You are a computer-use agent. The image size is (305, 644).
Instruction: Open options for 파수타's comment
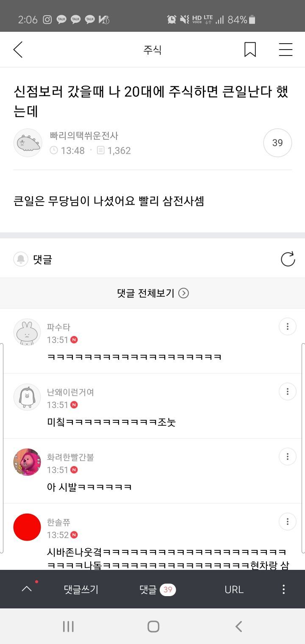click(287, 327)
